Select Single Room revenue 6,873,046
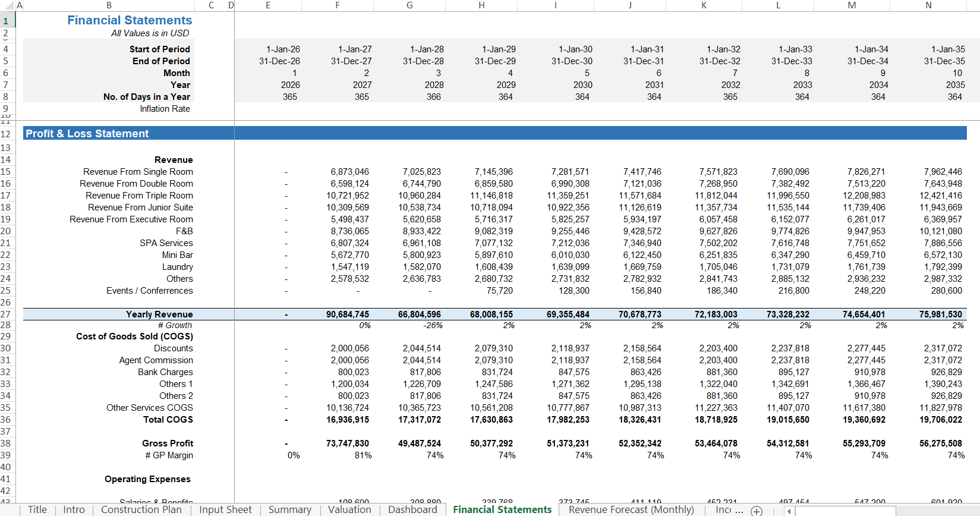Viewport: 980px width, 516px height. (x=349, y=172)
